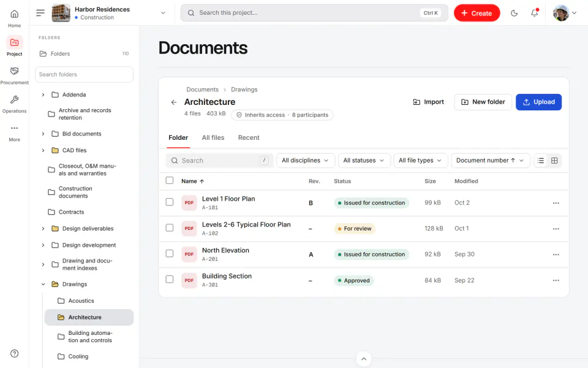The height and width of the screenshot is (368, 588).
Task: Open the All statuses filter dropdown
Action: 364,160
